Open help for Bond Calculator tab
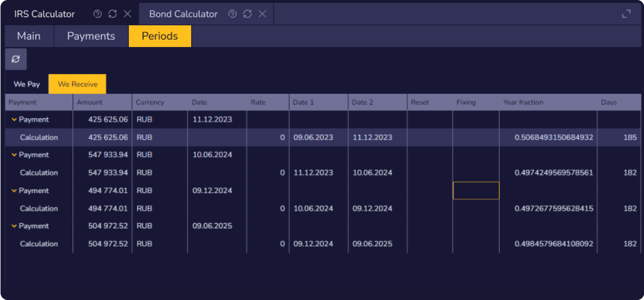The height and width of the screenshot is (300, 644). click(x=233, y=14)
